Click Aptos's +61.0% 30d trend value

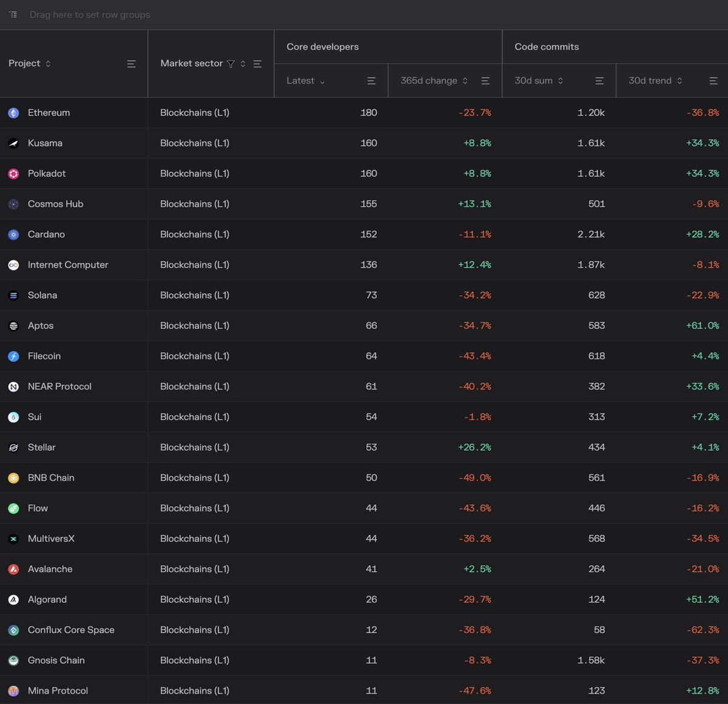point(703,326)
